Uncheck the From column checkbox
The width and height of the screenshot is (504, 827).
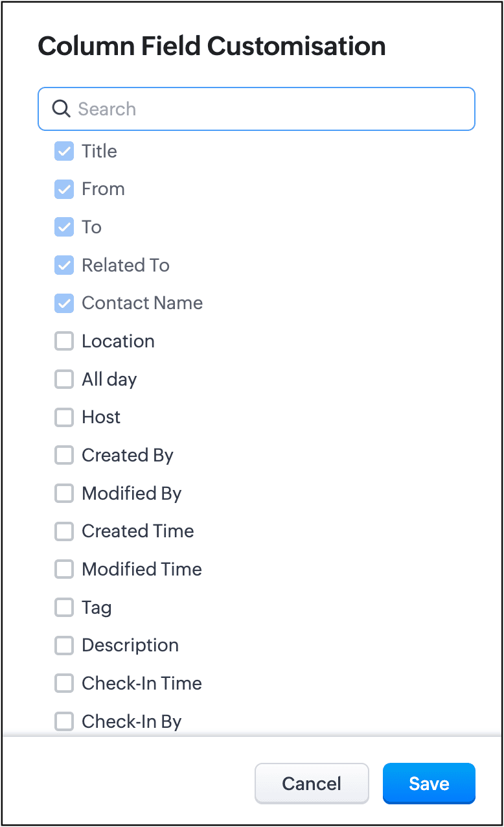[x=64, y=189]
